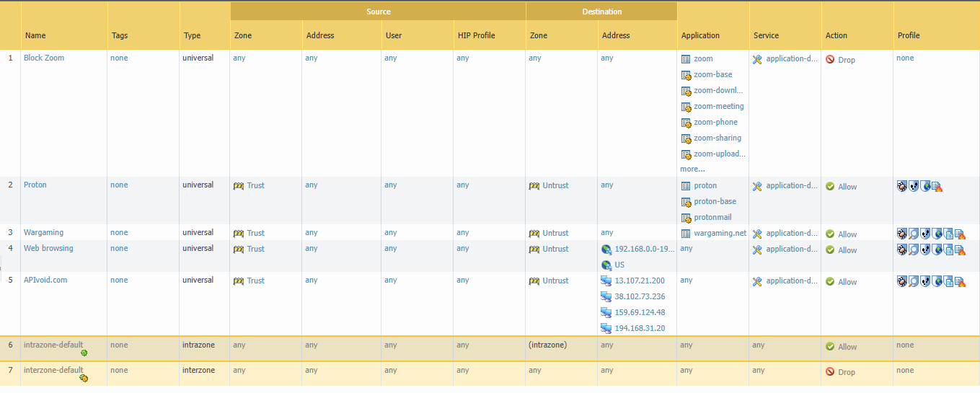Viewport: 980px width, 393px height.
Task: Click the antivirus bug profile icon in Proton row
Action: 901,186
